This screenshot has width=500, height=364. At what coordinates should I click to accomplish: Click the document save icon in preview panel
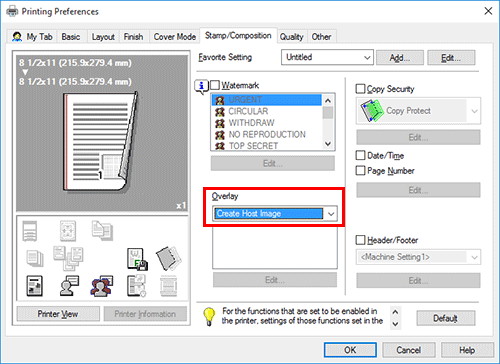[137, 259]
